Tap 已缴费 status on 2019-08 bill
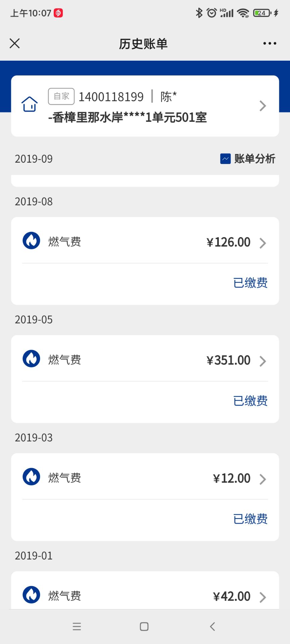 click(250, 283)
